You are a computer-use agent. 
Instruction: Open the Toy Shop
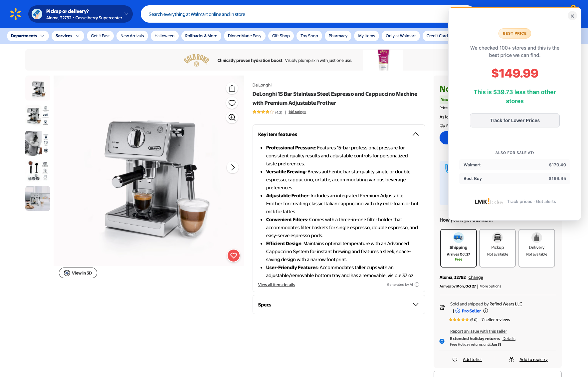coord(309,36)
